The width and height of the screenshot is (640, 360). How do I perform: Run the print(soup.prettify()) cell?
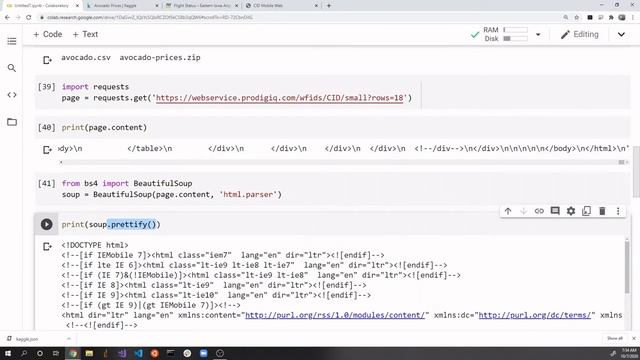click(x=47, y=224)
